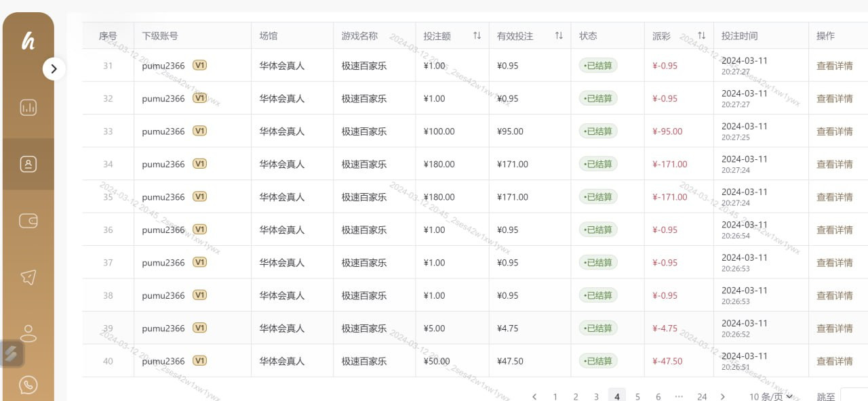The height and width of the screenshot is (401, 868).
Task: Open the wallet icon in sidebar
Action: (28, 221)
